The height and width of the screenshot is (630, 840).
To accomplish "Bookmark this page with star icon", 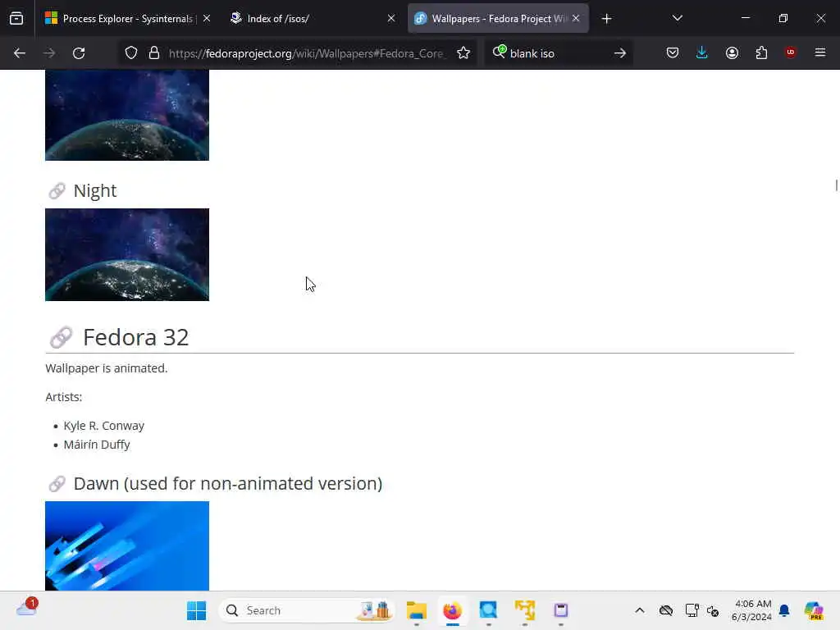I will click(x=463, y=53).
